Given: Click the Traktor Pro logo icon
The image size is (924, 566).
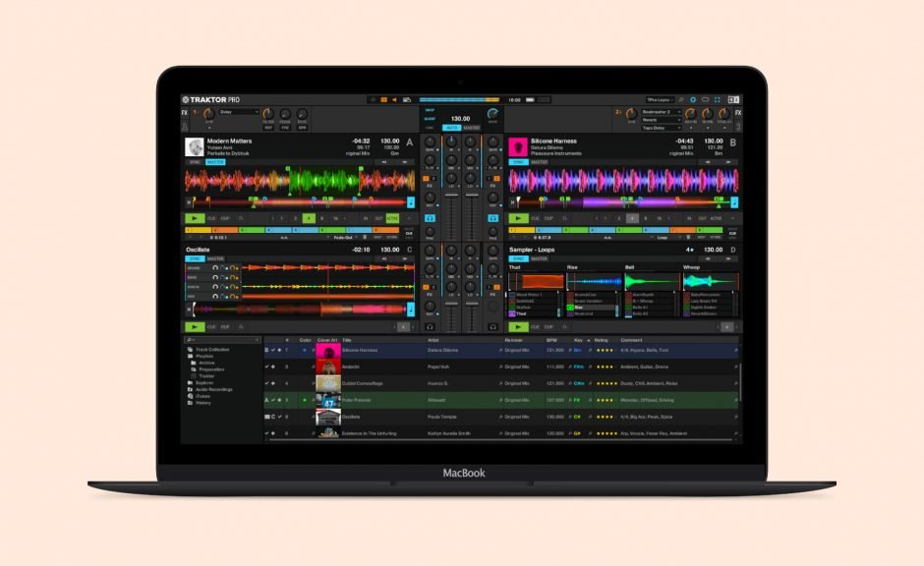Looking at the screenshot, I should coord(188,99).
